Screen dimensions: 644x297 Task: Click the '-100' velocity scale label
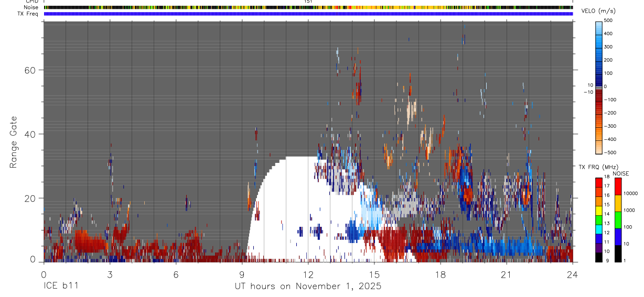click(610, 100)
